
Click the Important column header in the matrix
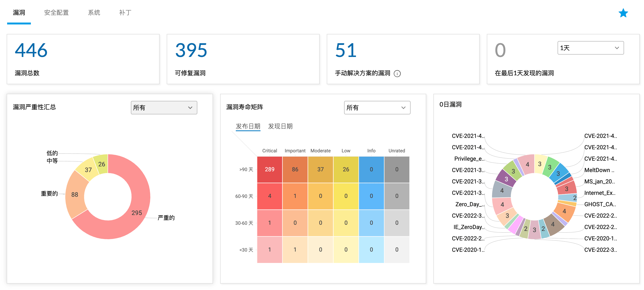(x=295, y=151)
